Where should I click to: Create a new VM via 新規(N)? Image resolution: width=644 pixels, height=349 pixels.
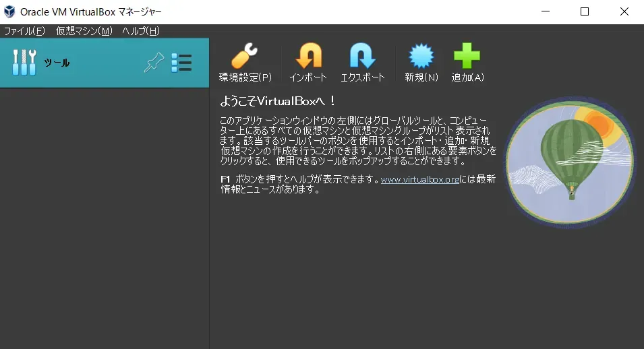click(421, 57)
